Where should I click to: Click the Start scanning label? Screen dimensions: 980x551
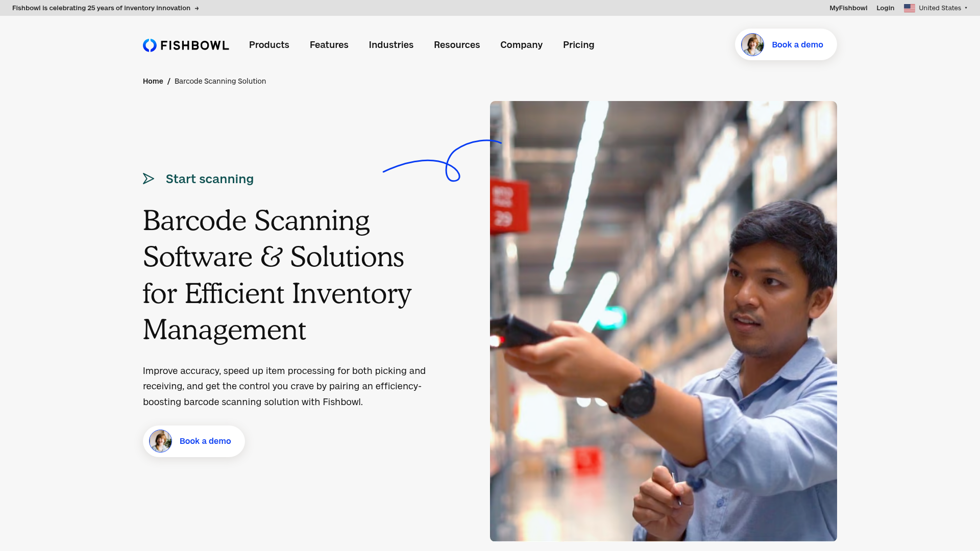(x=210, y=179)
